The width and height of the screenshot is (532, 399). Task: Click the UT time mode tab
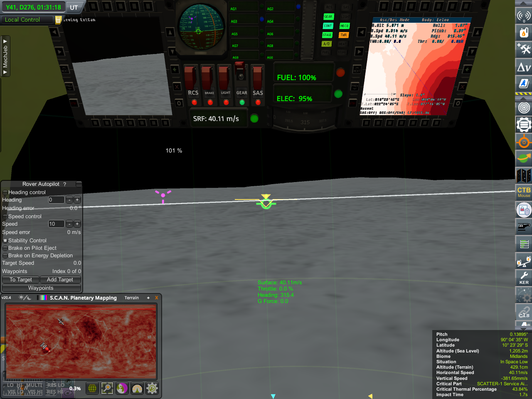click(74, 7)
